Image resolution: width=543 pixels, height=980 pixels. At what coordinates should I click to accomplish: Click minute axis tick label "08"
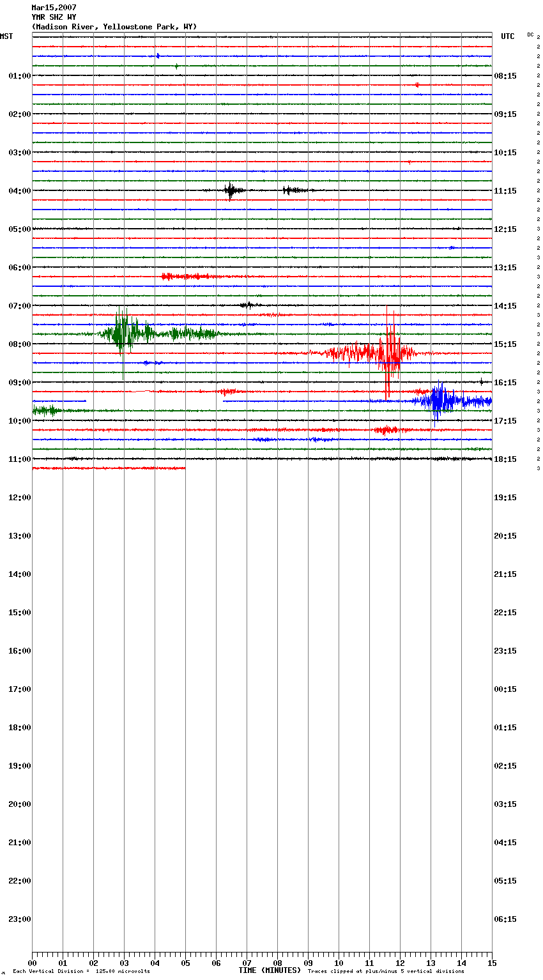[277, 963]
